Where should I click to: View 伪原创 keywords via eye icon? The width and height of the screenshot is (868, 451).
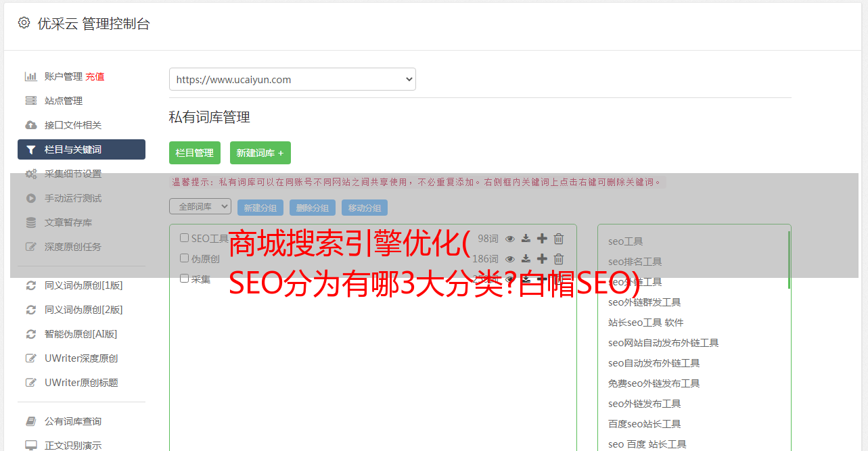[x=510, y=258]
